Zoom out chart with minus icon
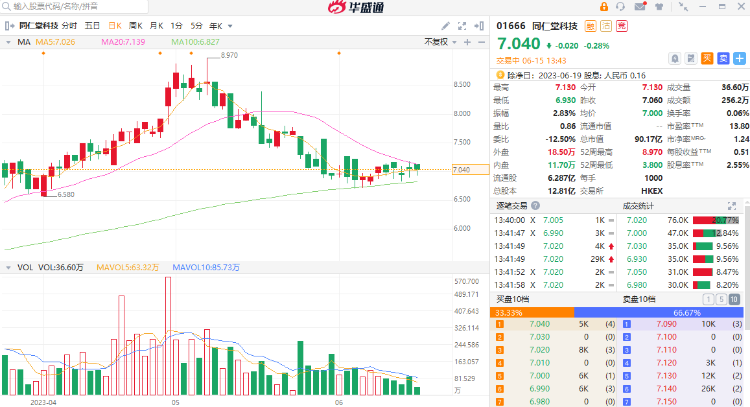This screenshot has width=750, height=407. click(x=482, y=42)
